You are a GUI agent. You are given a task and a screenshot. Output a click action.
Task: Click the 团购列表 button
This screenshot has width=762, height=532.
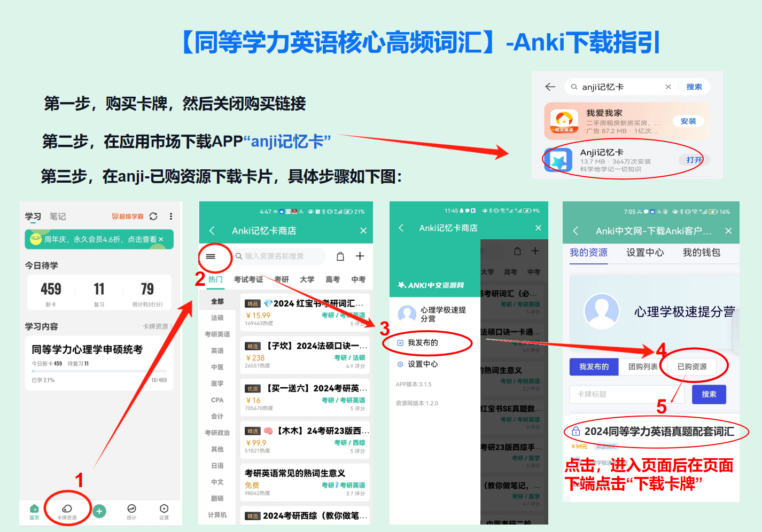tap(643, 366)
